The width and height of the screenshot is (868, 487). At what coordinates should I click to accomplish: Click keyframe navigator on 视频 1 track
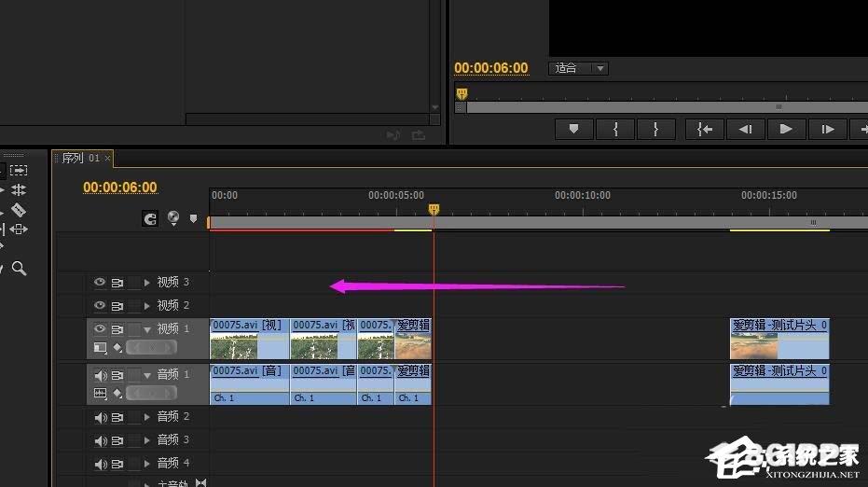(x=152, y=347)
